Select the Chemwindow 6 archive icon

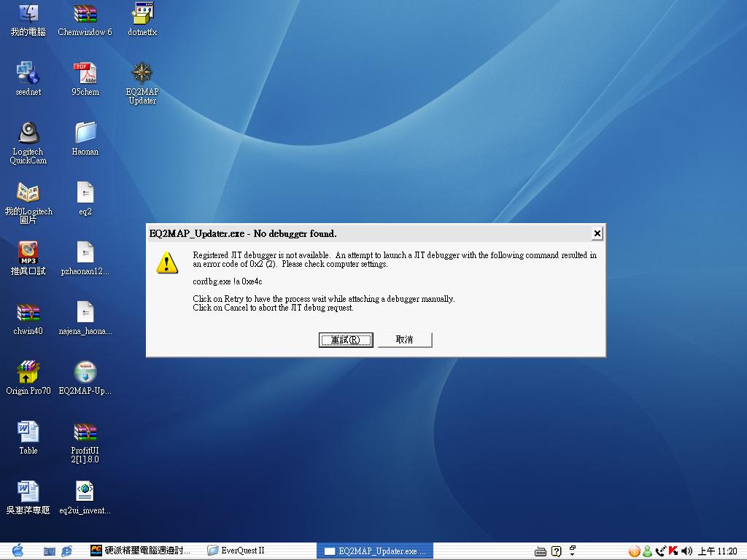click(x=85, y=14)
